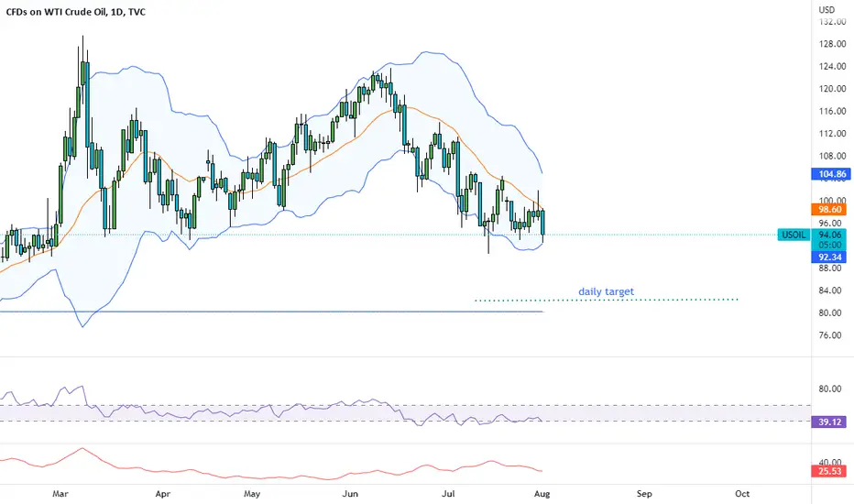Image resolution: width=854 pixels, height=504 pixels.
Task: Click the 112.00 price scale value
Action: (x=833, y=133)
